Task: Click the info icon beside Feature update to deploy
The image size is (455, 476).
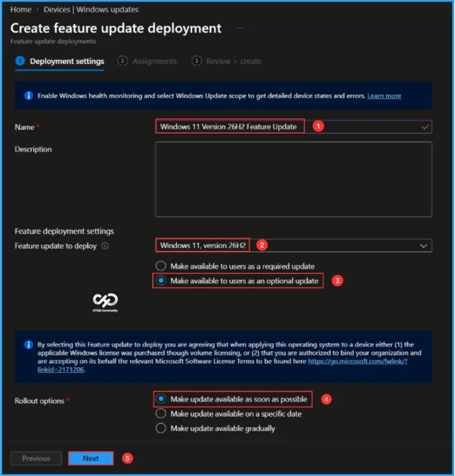Action: [105, 246]
